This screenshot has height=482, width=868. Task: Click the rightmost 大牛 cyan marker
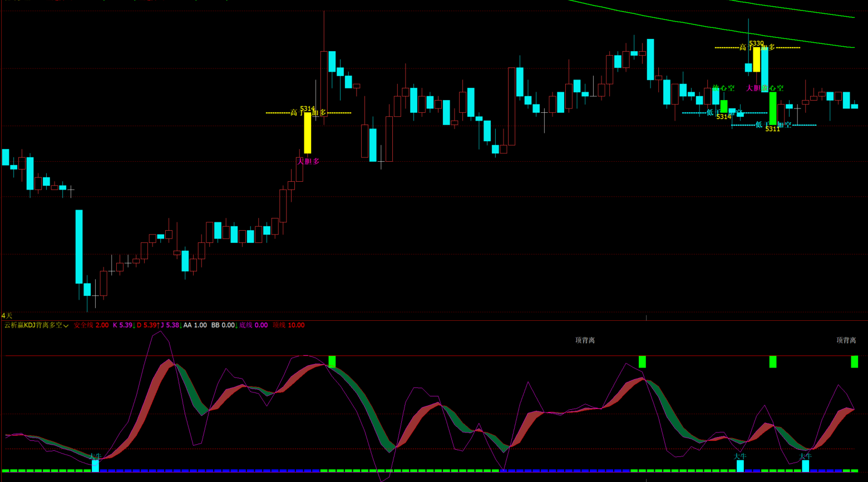click(805, 465)
